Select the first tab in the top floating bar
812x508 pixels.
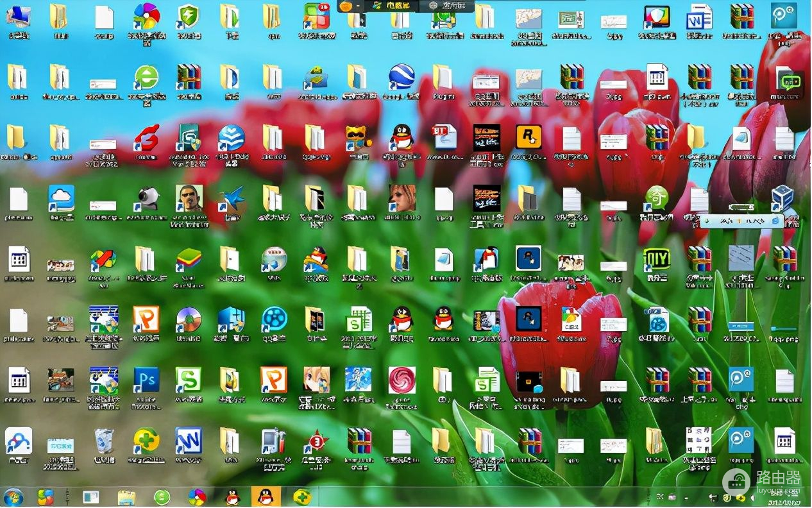[392, 6]
